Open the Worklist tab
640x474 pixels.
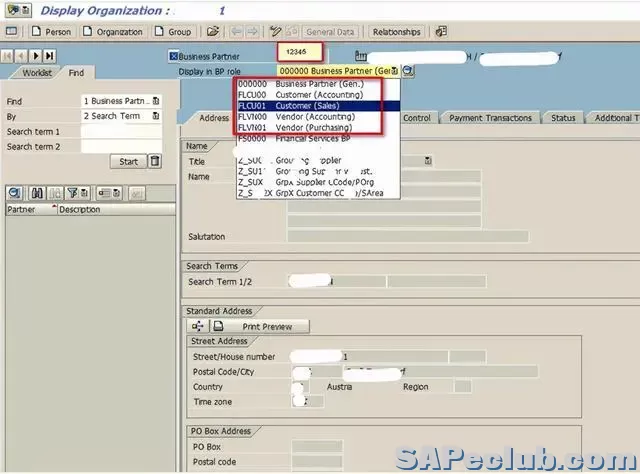point(37,73)
